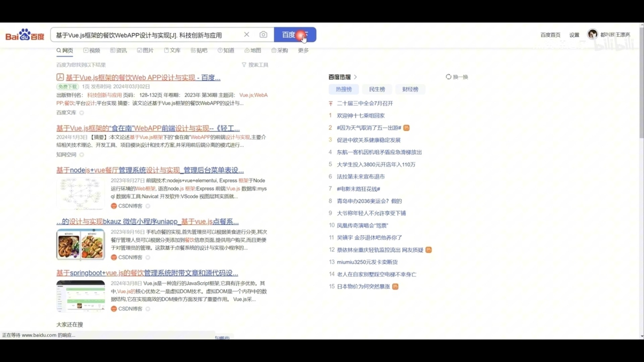Switch to the 资讯 tab

[x=118, y=51]
